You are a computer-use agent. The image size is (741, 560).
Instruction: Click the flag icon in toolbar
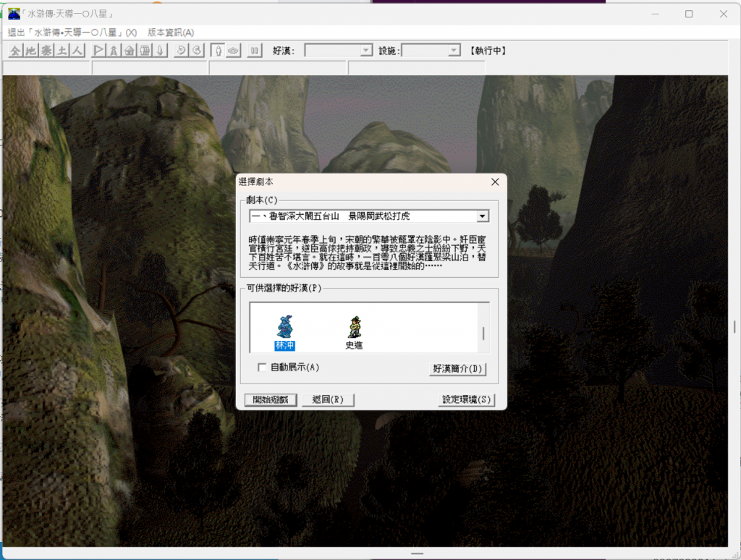coord(98,51)
